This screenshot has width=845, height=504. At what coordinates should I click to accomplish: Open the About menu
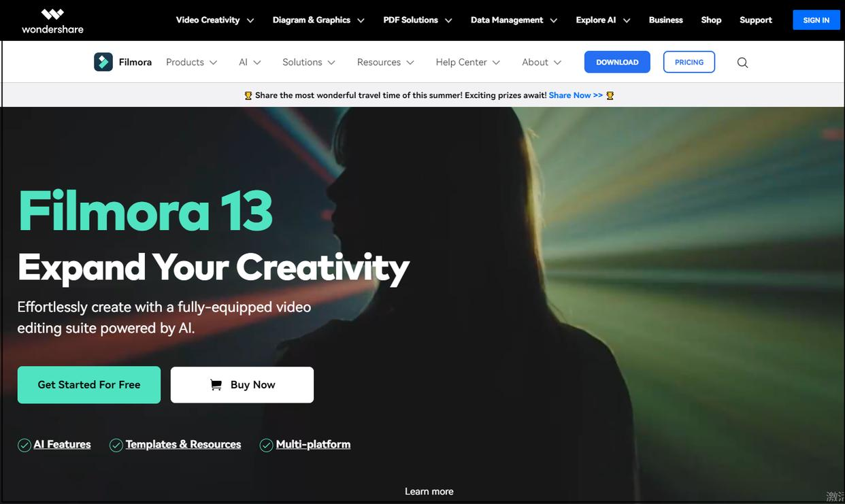click(x=542, y=62)
